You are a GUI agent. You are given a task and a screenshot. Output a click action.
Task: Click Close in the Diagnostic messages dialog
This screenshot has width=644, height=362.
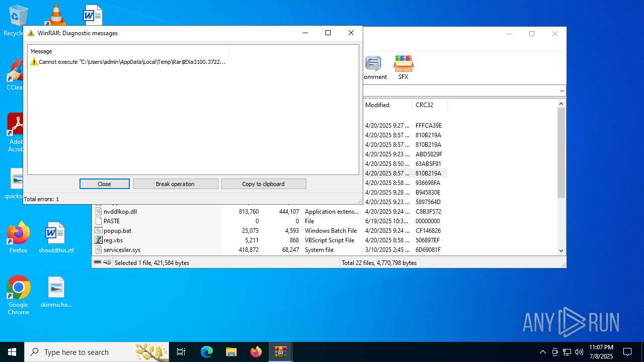click(104, 184)
